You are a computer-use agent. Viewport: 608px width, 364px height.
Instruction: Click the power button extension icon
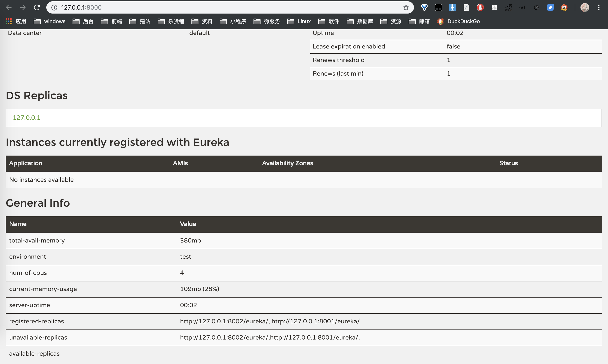536,7
